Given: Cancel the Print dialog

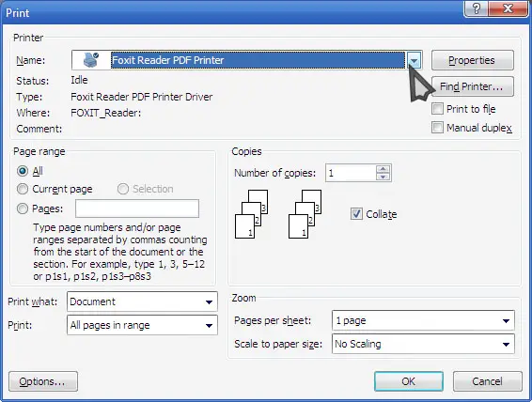Looking at the screenshot, I should [488, 381].
